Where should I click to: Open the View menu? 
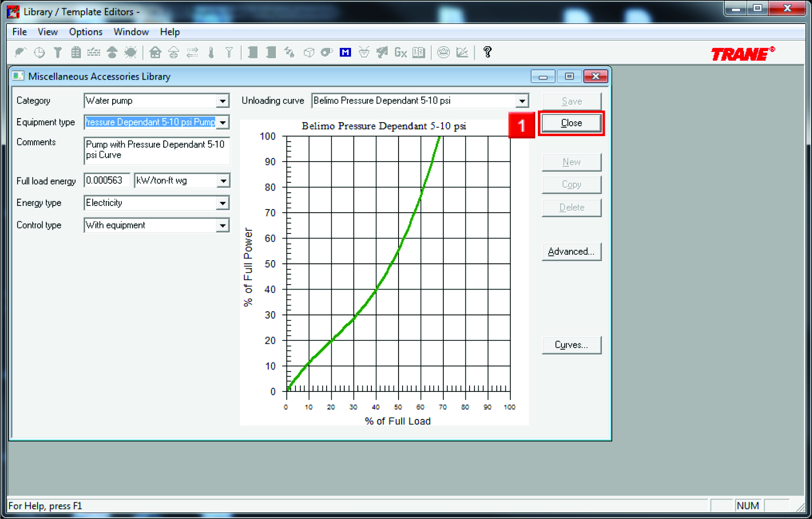pyautogui.click(x=47, y=32)
